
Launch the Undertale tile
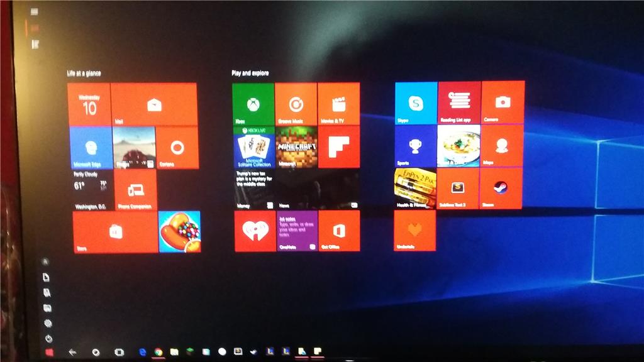(x=415, y=230)
